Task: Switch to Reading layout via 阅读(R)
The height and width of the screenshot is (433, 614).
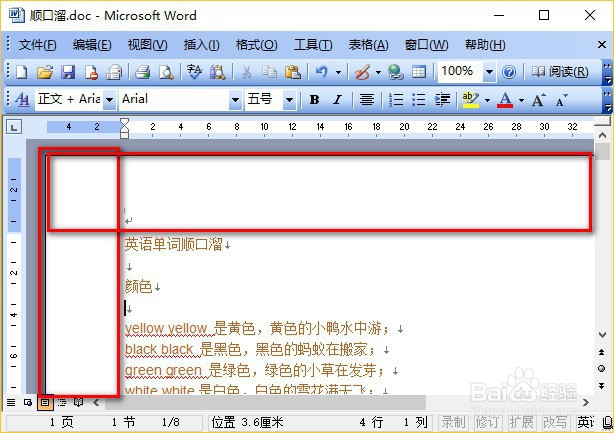Action: click(560, 72)
